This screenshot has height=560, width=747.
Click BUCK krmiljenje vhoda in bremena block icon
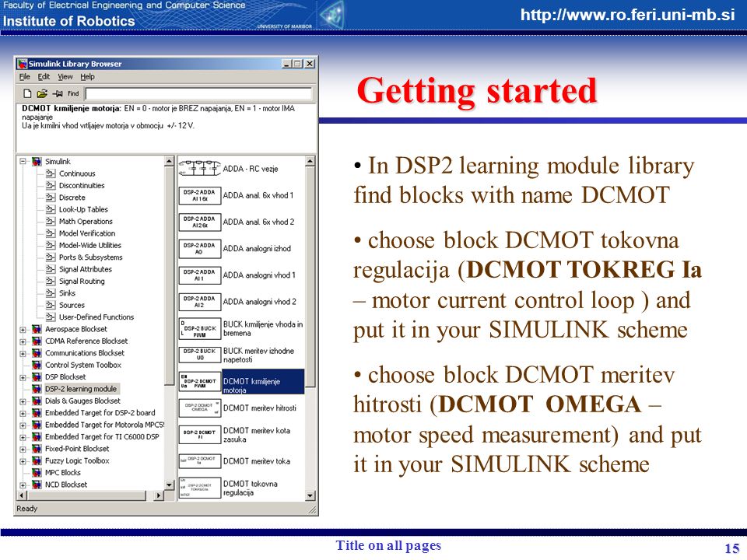200,328
